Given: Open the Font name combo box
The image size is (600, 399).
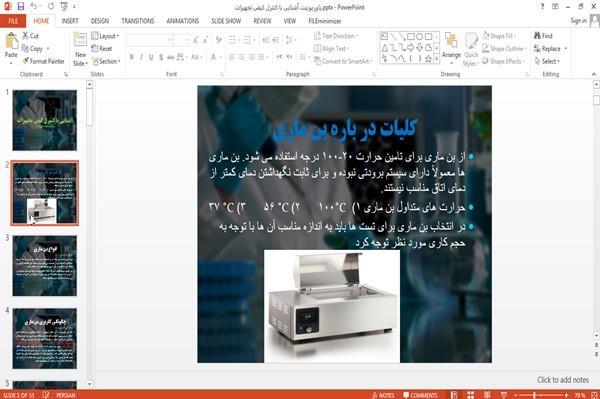Looking at the screenshot, I should 150,40.
